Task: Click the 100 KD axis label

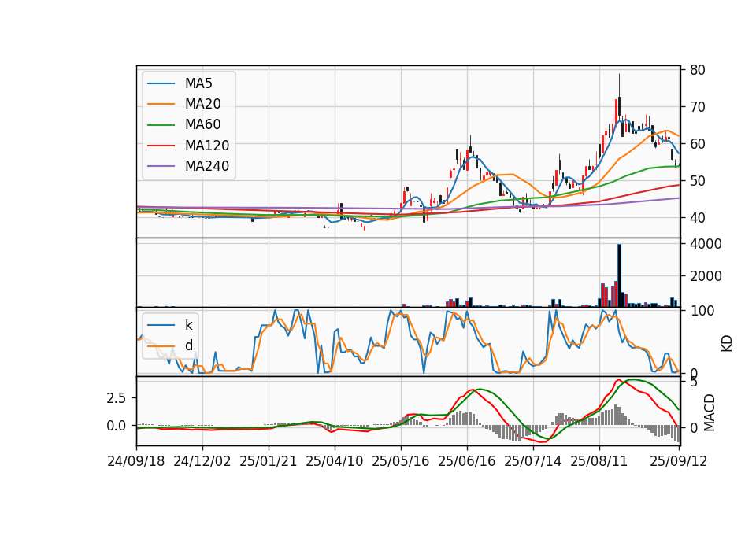Action: point(702,311)
